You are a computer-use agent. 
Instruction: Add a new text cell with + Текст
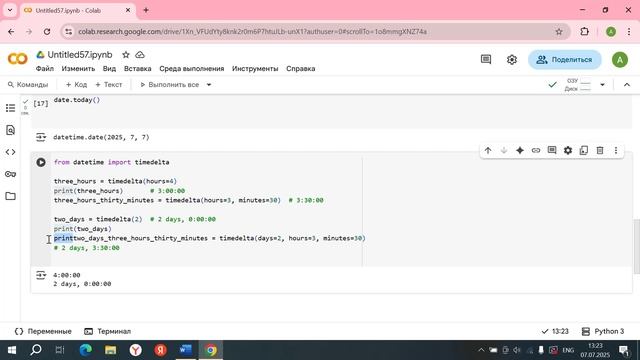[109, 85]
